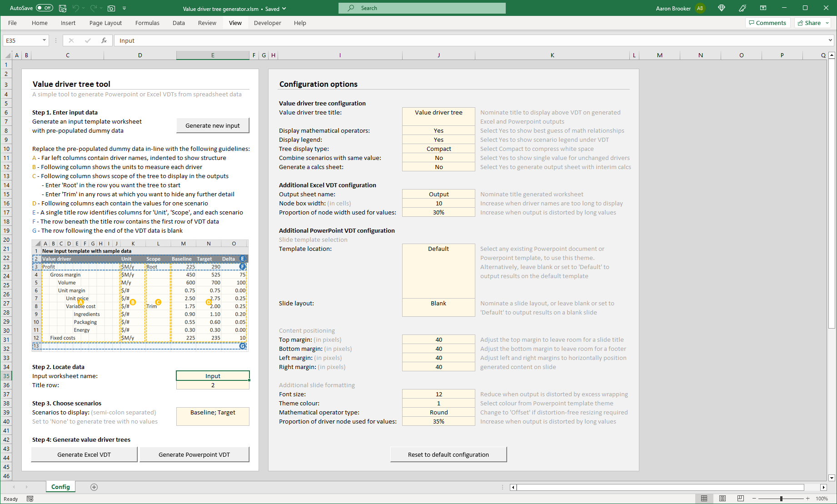This screenshot has width=837, height=504.
Task: Select column K header
Action: [552, 55]
